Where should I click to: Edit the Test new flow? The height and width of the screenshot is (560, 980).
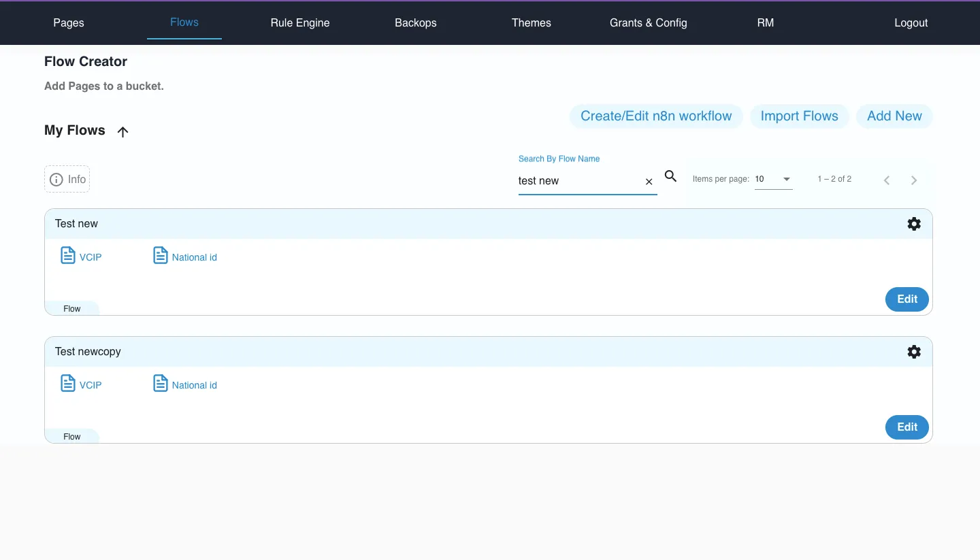point(907,299)
